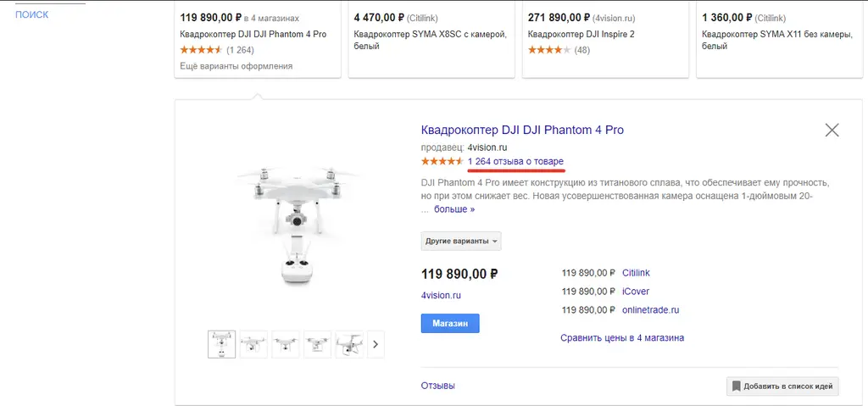This screenshot has width=868, height=406.
Task: Open the onlinetrade.ru store link
Action: [650, 310]
